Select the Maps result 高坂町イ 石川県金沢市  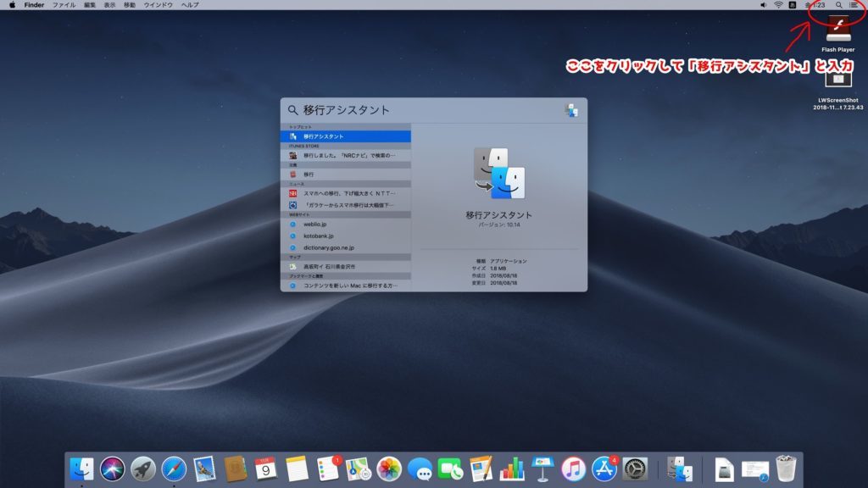(x=346, y=267)
